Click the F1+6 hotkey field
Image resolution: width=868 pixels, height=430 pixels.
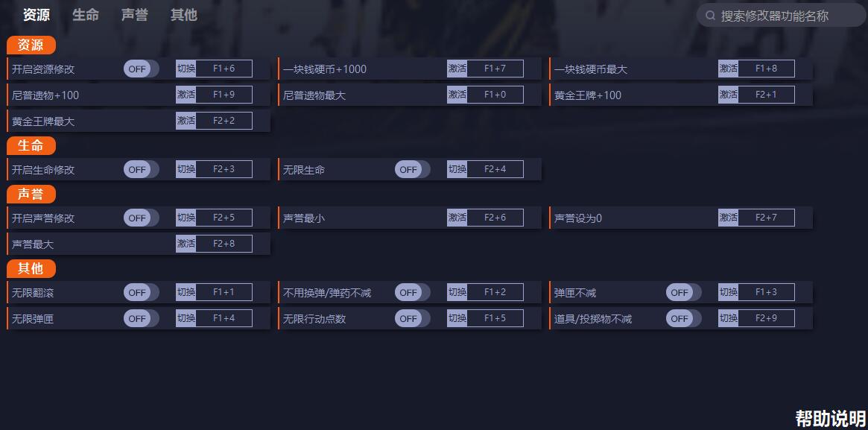(224, 69)
